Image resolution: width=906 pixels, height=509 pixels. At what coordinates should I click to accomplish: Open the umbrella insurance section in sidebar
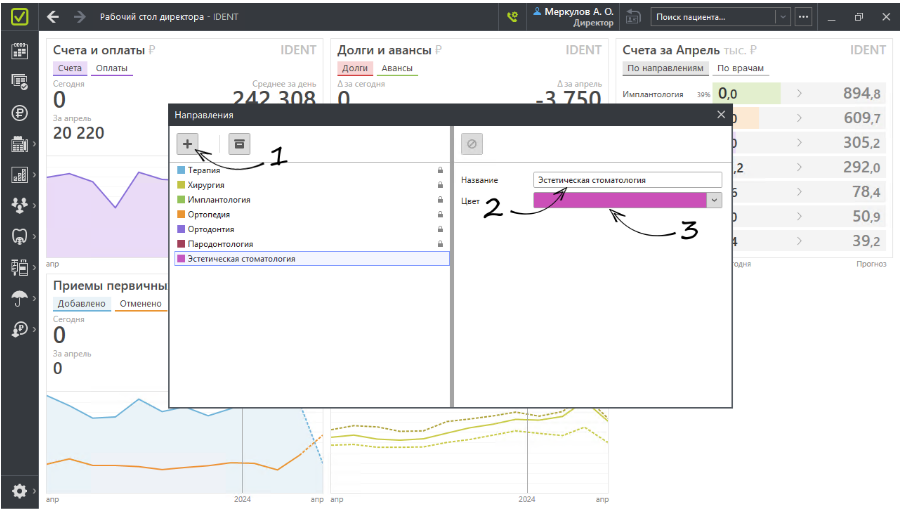point(19,298)
